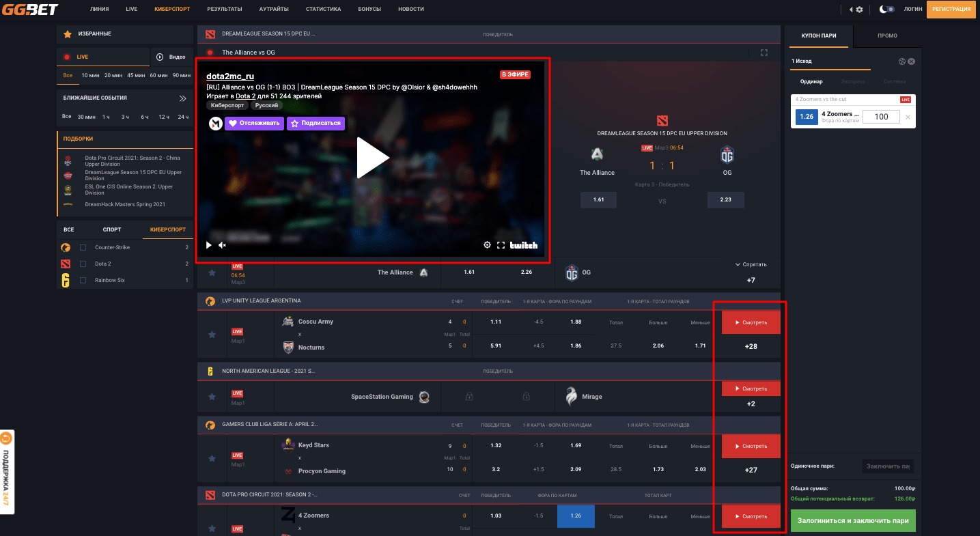Viewport: 980px width, 536px height.
Task: Open the Киберспорт top menu
Action: tap(171, 10)
